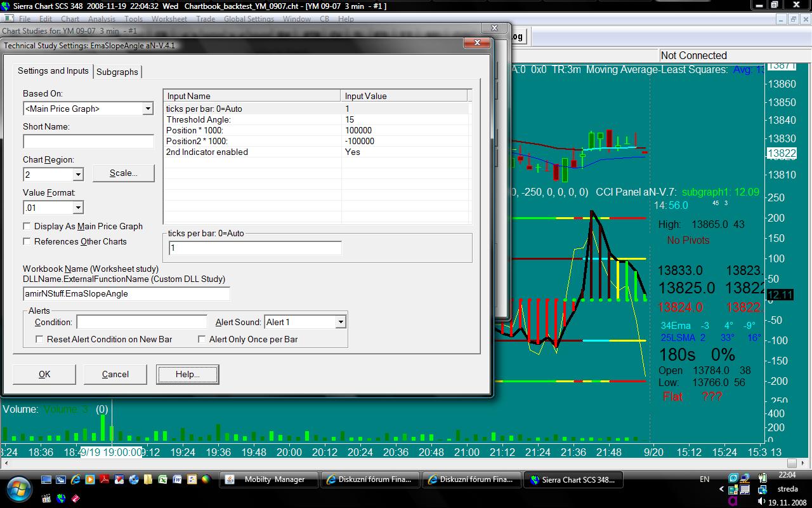Open Excel from the quick launch bar
The image size is (812, 508).
point(162,479)
